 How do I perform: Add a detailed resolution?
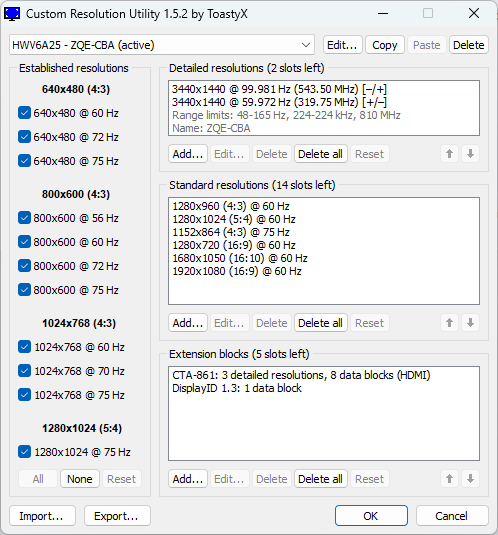pyautogui.click(x=188, y=154)
